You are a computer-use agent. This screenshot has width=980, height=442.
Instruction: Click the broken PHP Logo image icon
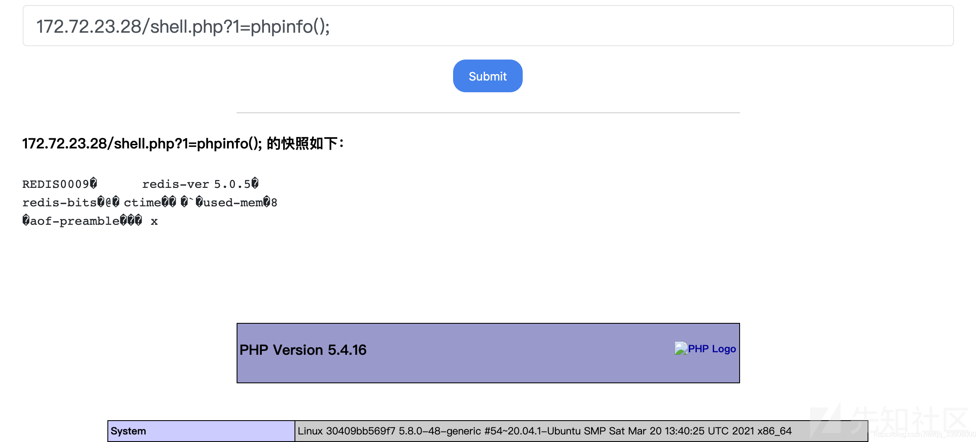(681, 348)
